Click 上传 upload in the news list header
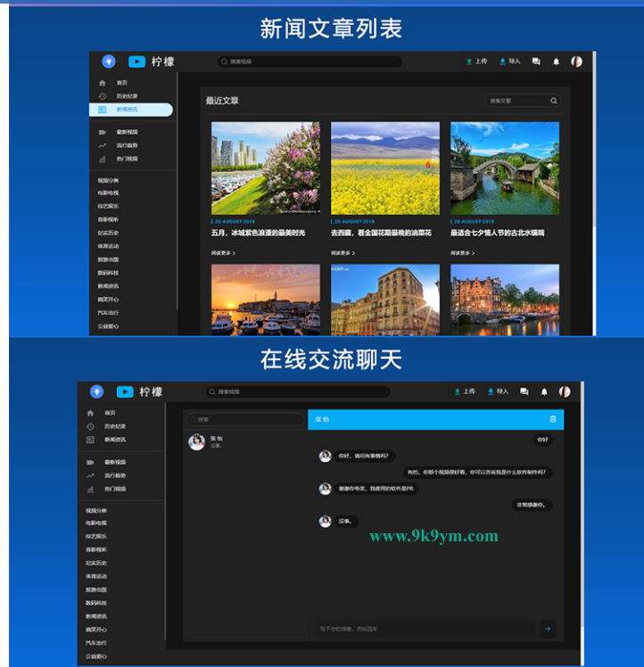The image size is (644, 667). 476,62
